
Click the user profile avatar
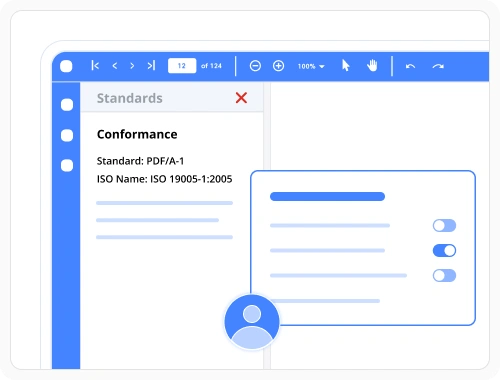(252, 322)
